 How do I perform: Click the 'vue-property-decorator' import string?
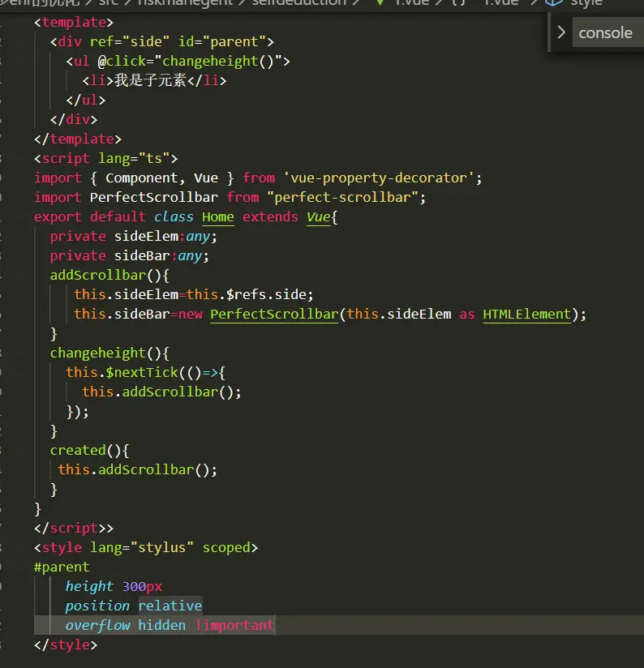coord(379,178)
